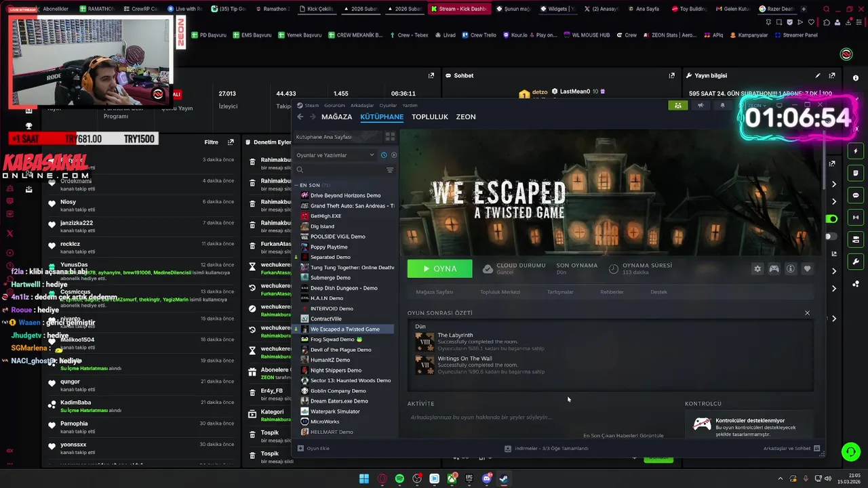Open PD Başvuru bookmark
Viewport: 868px width, 488px height.
click(x=208, y=35)
